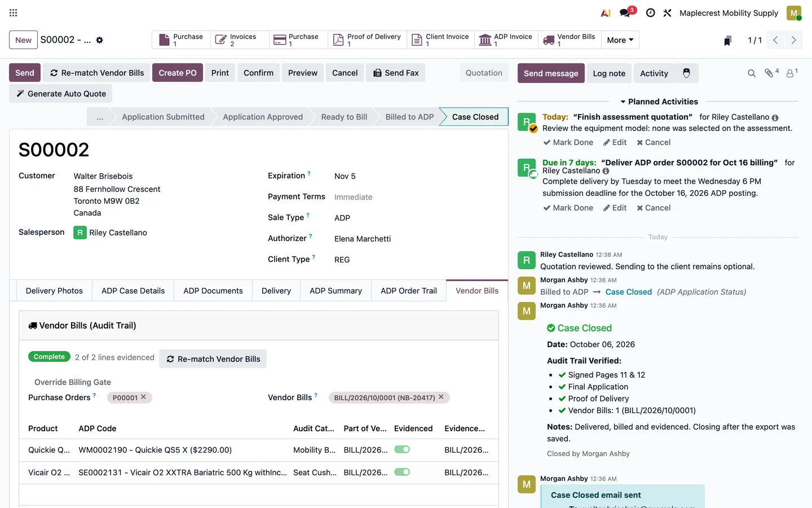Click the Log note button
The image size is (812, 508).
tap(609, 73)
